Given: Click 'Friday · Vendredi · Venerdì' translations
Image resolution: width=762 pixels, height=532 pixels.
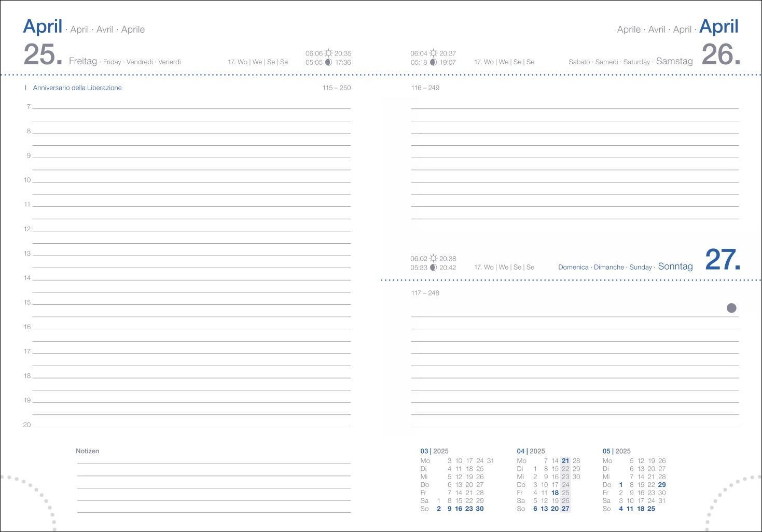Looking at the screenshot, I should (x=142, y=62).
